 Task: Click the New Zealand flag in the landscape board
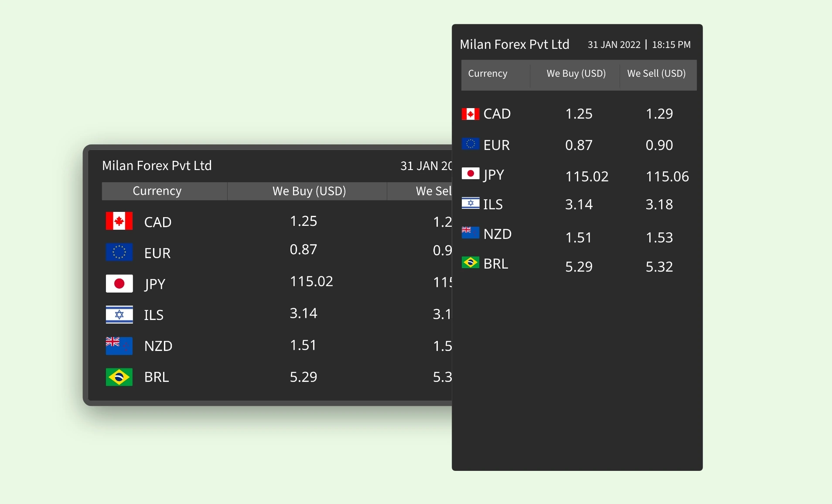119,346
